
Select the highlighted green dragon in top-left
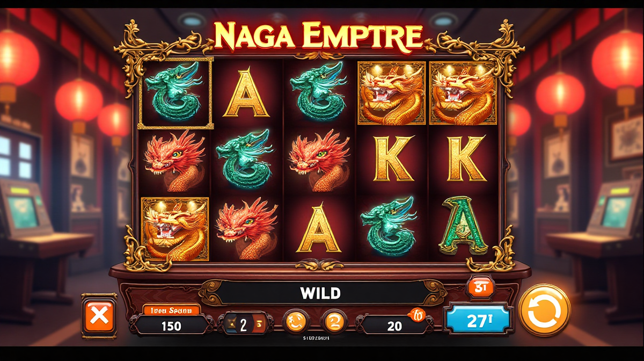coord(175,93)
